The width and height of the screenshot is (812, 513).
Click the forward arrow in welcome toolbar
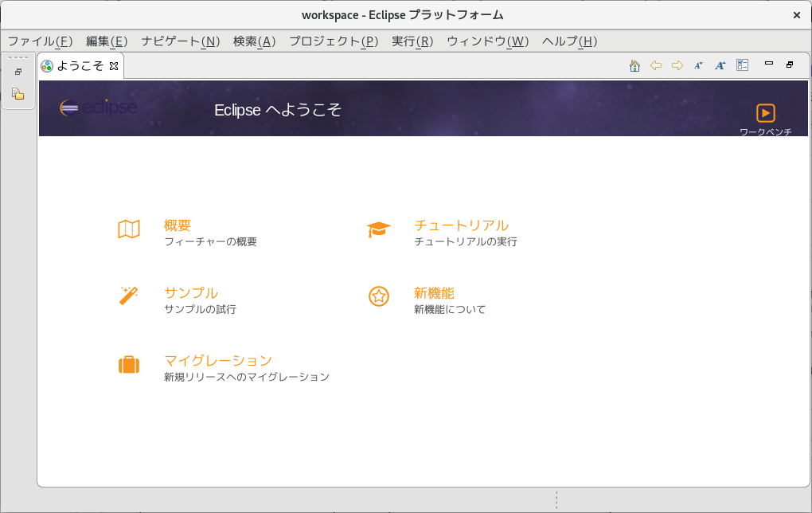[677, 65]
